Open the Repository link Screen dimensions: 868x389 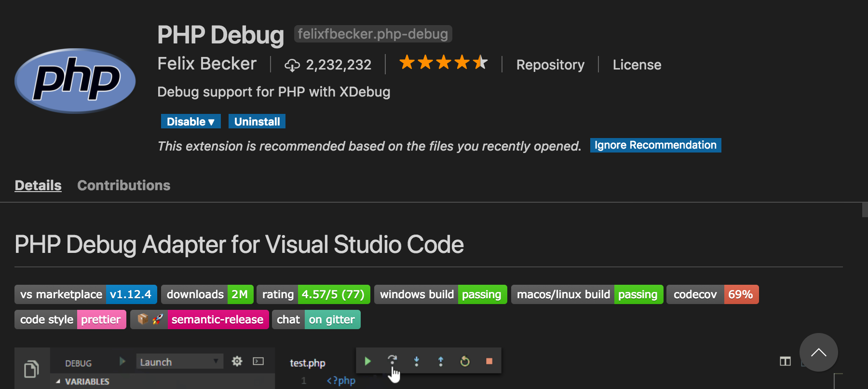(550, 65)
